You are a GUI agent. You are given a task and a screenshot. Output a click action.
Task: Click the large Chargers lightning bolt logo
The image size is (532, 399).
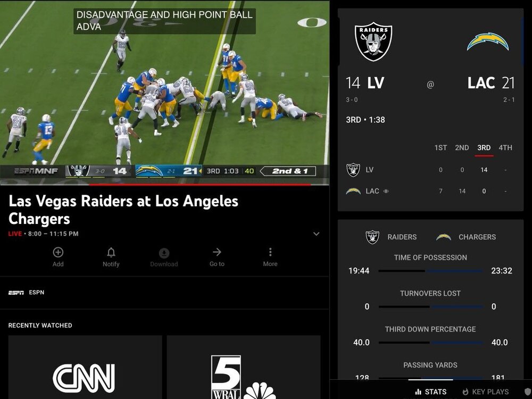(487, 41)
